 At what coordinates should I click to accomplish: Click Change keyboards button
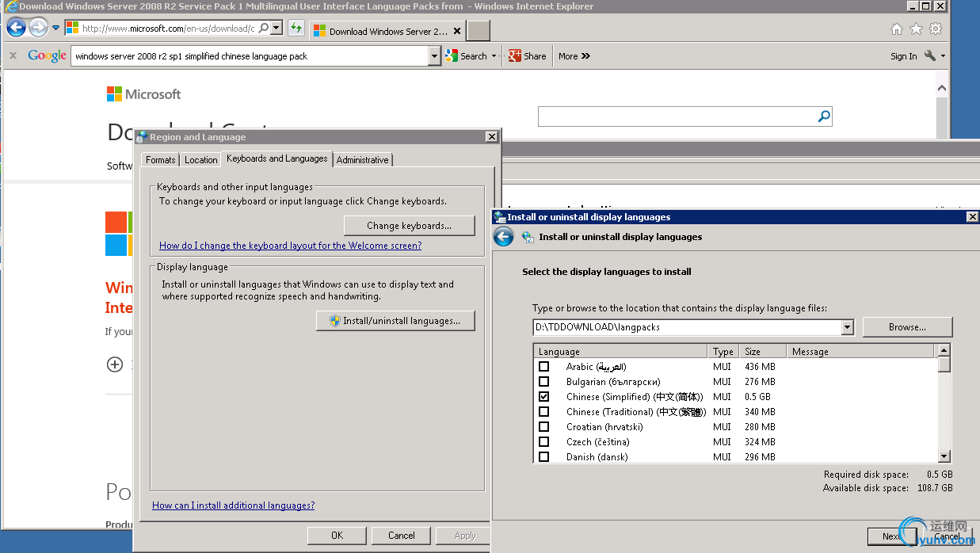(x=409, y=226)
